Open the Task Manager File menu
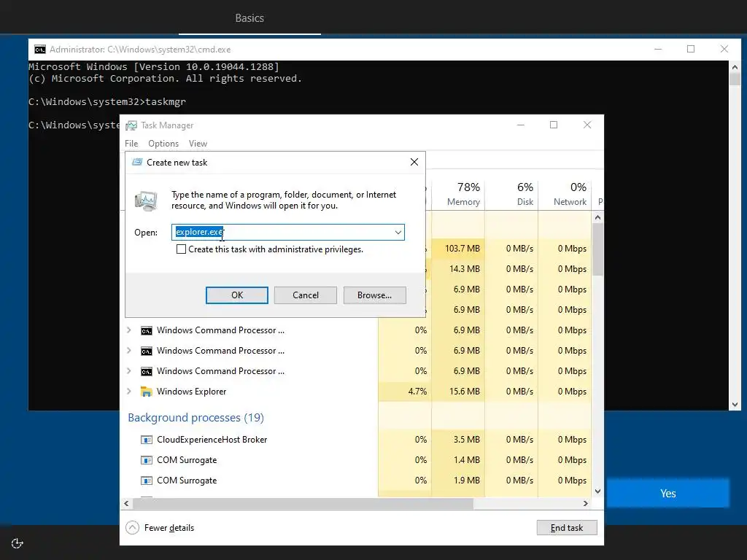747x560 pixels. tap(131, 144)
